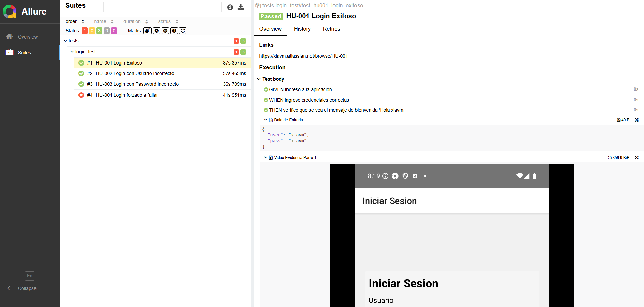644x307 pixels.
Task: Open the Overview page in the sidebar
Action: tap(28, 37)
